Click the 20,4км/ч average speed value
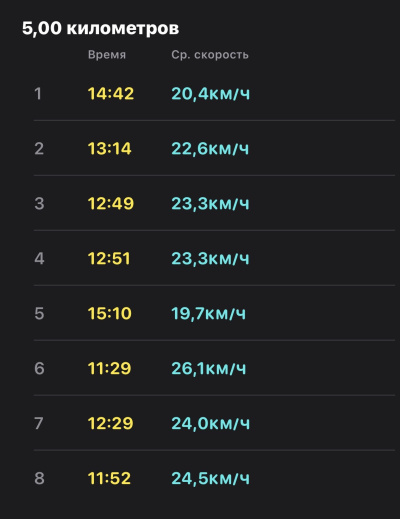The width and height of the screenshot is (400, 519). coord(210,94)
